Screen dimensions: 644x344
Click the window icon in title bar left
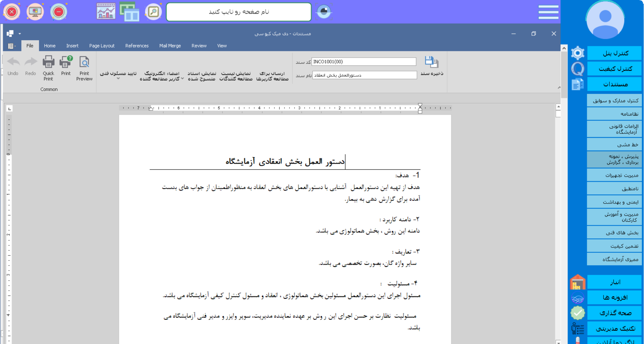pos(10,33)
